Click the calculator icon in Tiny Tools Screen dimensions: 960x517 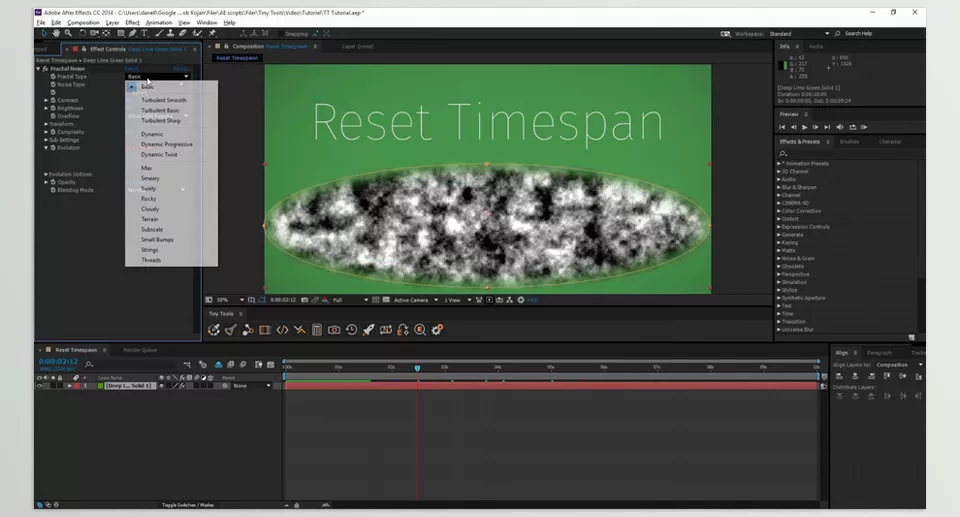317,330
